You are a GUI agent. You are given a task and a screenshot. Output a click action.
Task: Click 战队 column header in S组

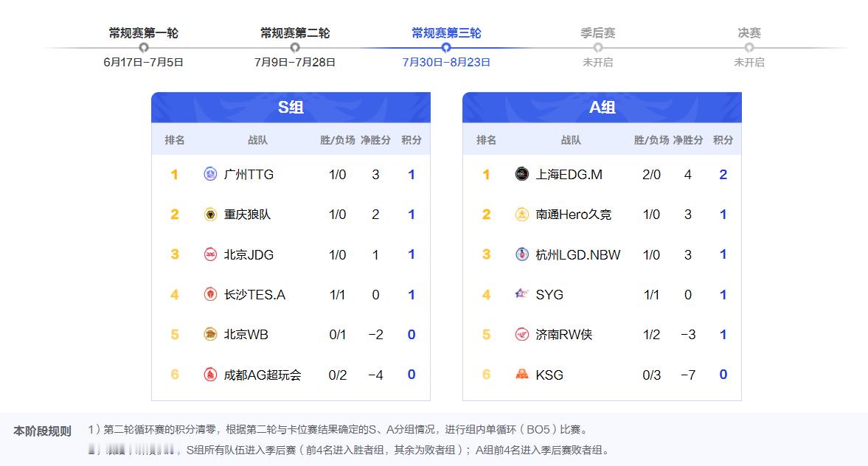tap(257, 140)
